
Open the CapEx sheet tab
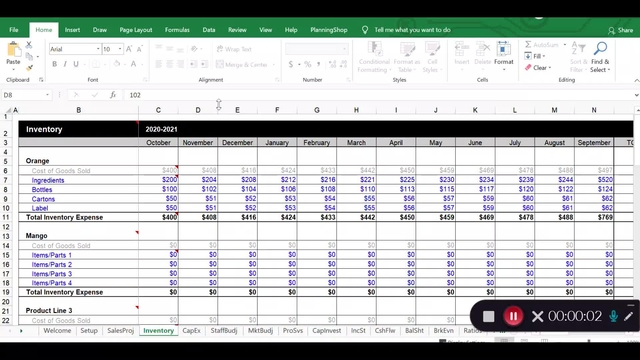tap(191, 331)
